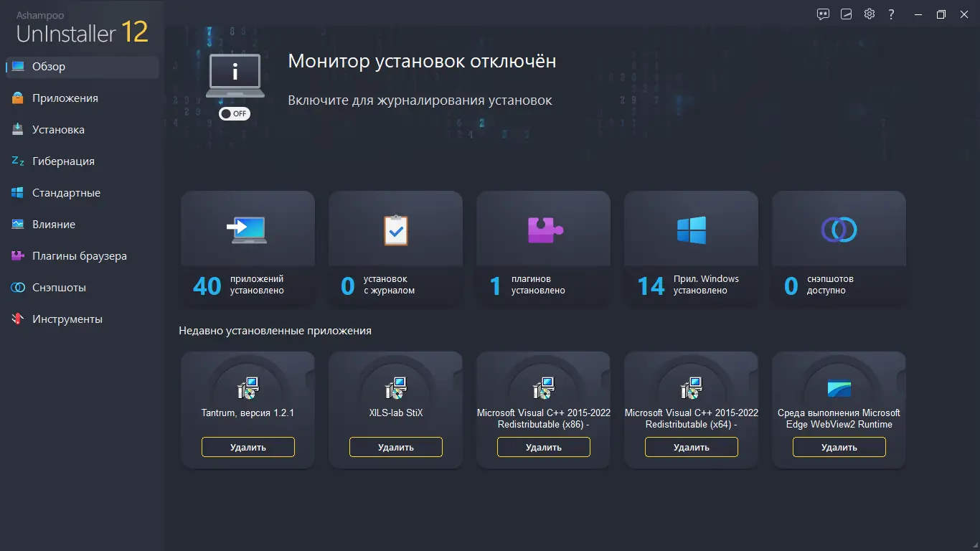Click the Ashampoo UnInstaller 12 logo
The height and width of the screenshot is (551, 980).
[82, 27]
